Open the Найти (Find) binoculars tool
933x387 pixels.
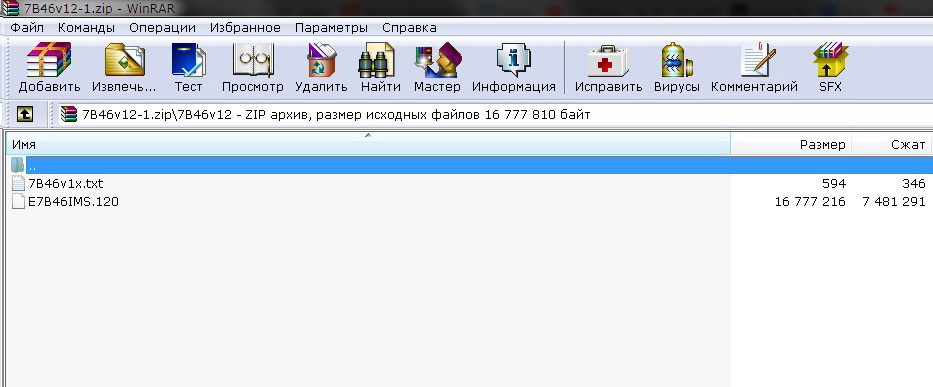(377, 60)
